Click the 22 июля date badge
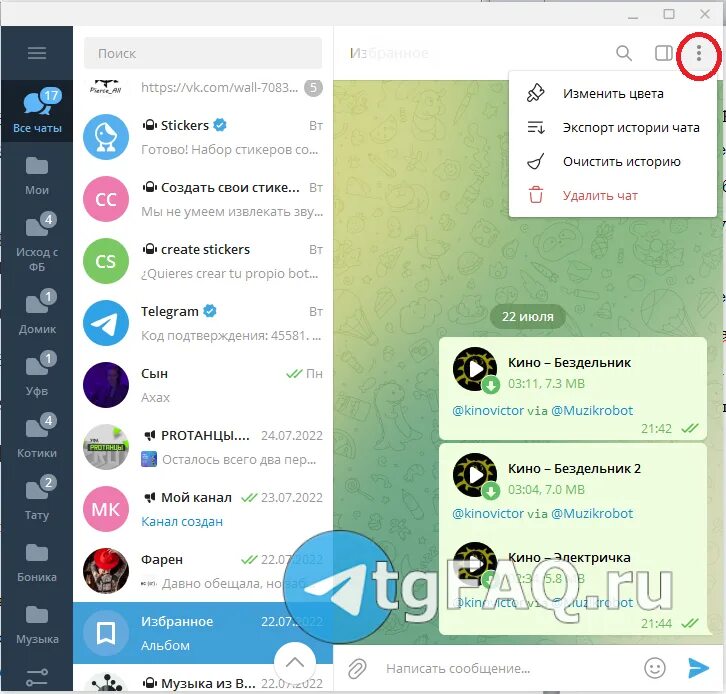 (528, 317)
